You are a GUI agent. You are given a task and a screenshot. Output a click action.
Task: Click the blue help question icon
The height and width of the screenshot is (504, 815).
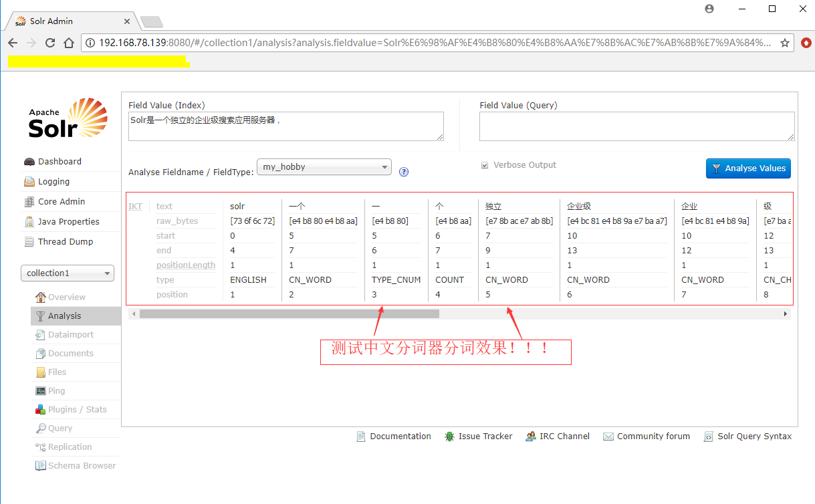click(404, 172)
